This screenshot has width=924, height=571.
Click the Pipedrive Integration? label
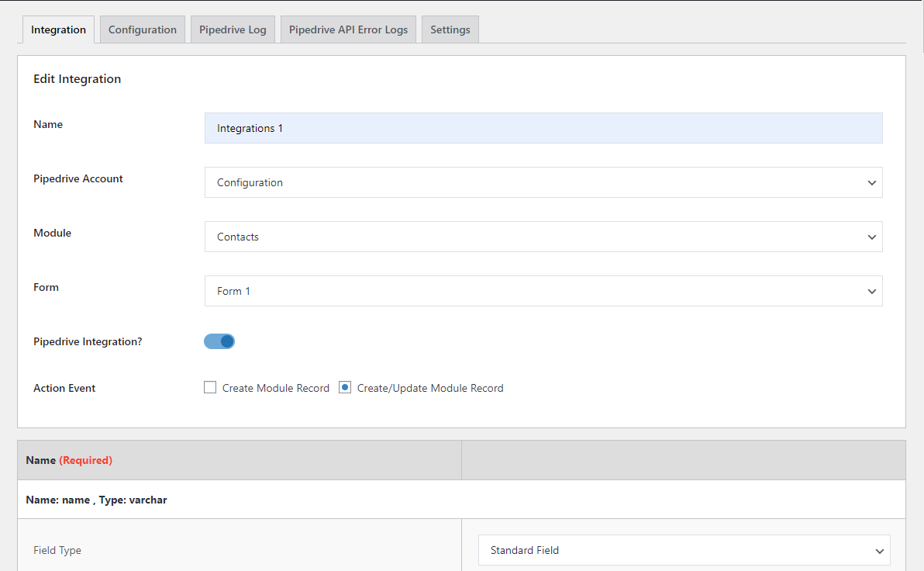click(88, 341)
